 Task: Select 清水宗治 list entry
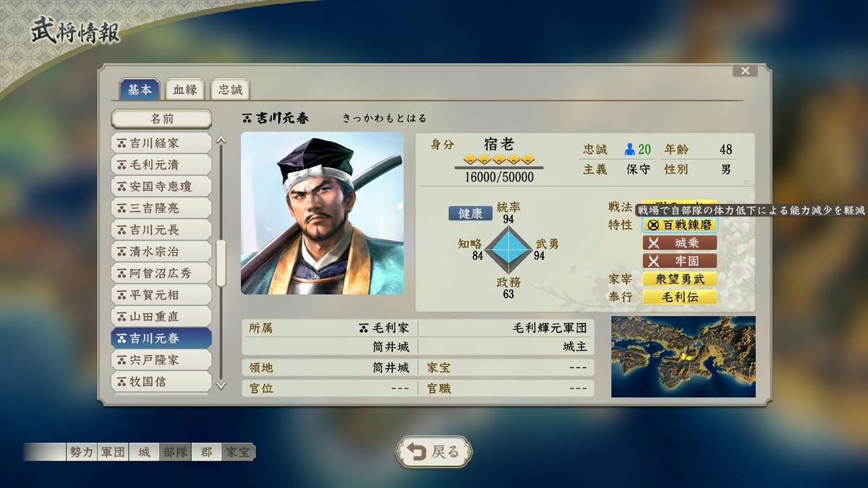point(161,252)
